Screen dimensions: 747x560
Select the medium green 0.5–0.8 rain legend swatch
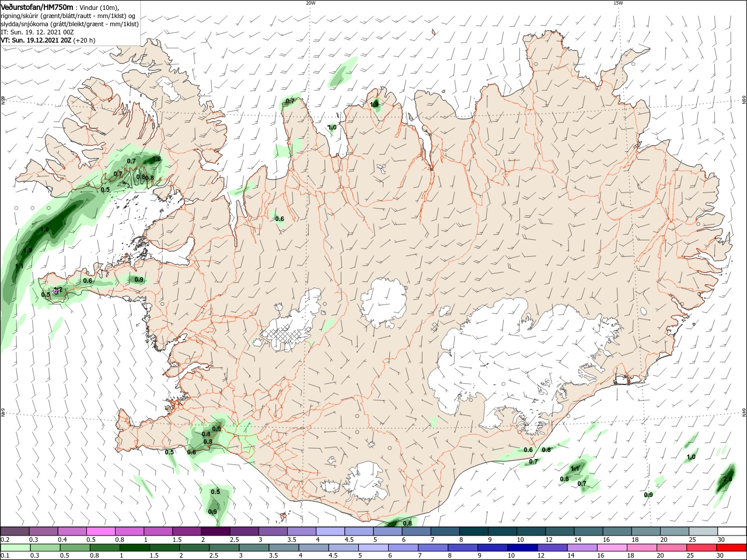click(x=75, y=548)
